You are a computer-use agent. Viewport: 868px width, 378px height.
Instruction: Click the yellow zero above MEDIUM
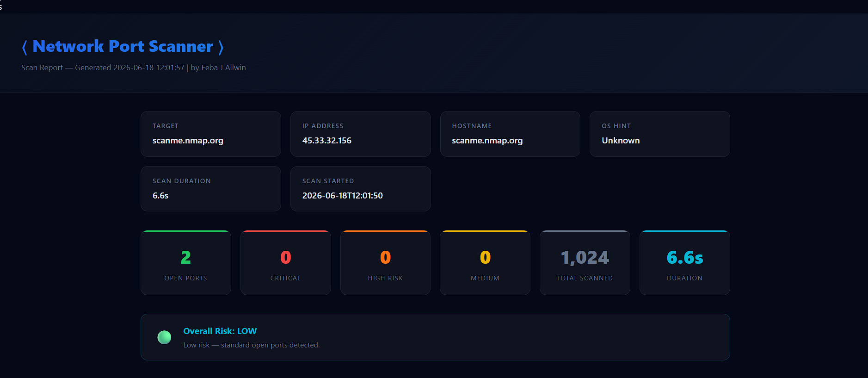(485, 257)
